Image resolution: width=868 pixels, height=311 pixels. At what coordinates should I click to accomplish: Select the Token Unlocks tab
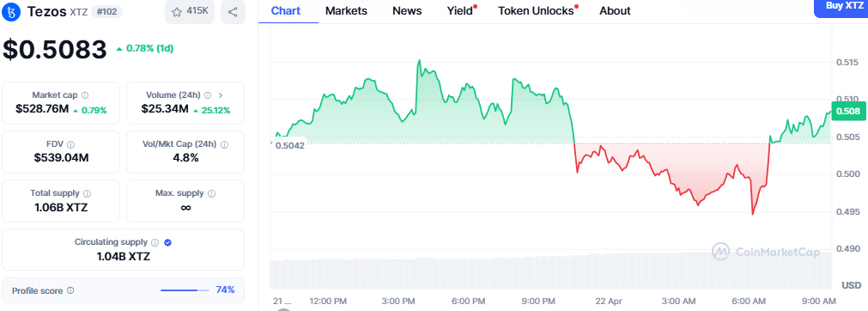point(536,10)
